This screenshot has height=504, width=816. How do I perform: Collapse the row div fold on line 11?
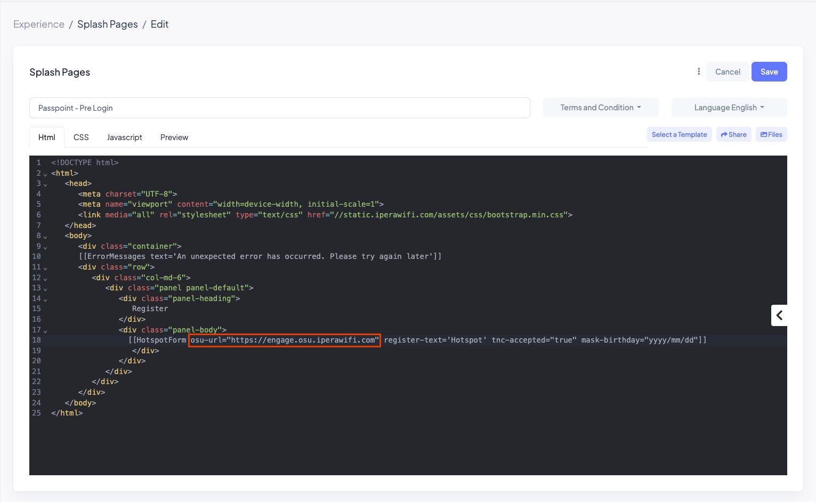45,268
